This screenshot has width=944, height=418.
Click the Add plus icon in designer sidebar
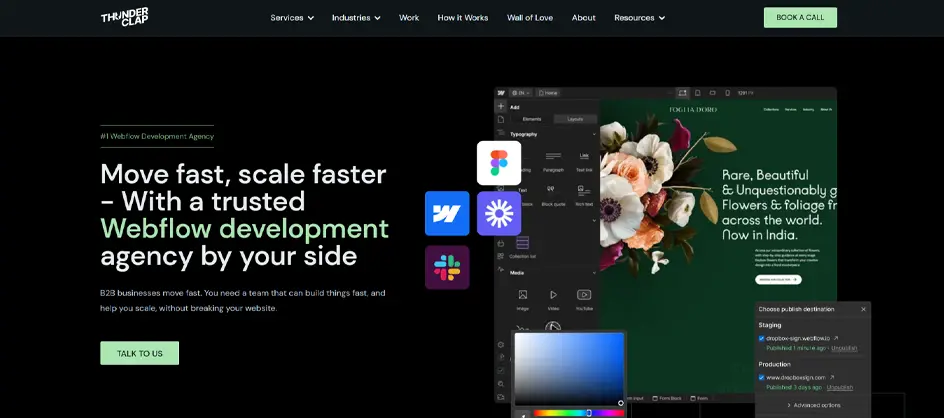(x=501, y=106)
